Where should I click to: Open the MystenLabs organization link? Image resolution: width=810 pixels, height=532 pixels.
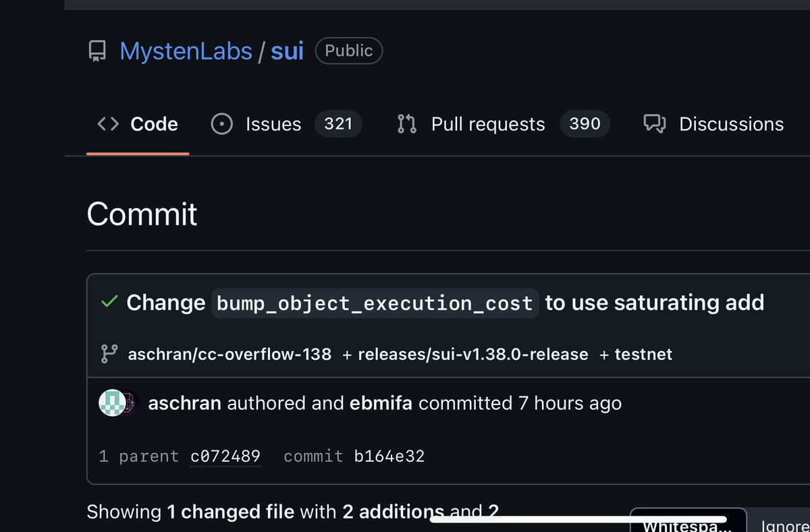(186, 51)
